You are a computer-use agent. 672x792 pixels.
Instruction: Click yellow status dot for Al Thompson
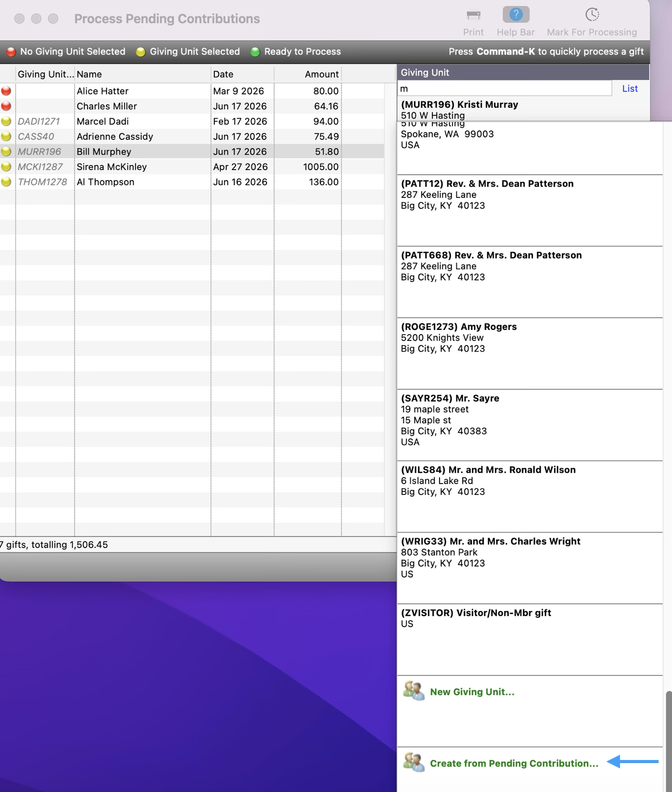[x=6, y=182]
